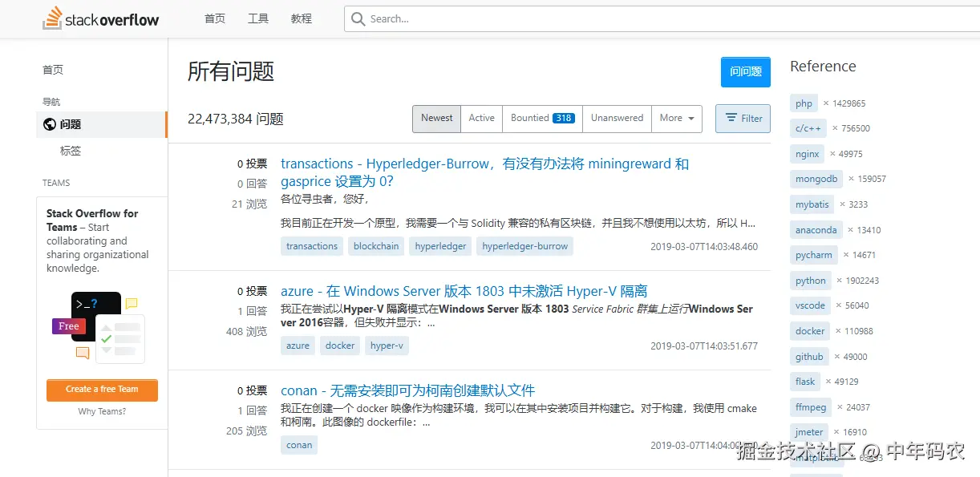980x477 pixels.
Task: Click the hyperledger tag
Action: click(x=440, y=246)
